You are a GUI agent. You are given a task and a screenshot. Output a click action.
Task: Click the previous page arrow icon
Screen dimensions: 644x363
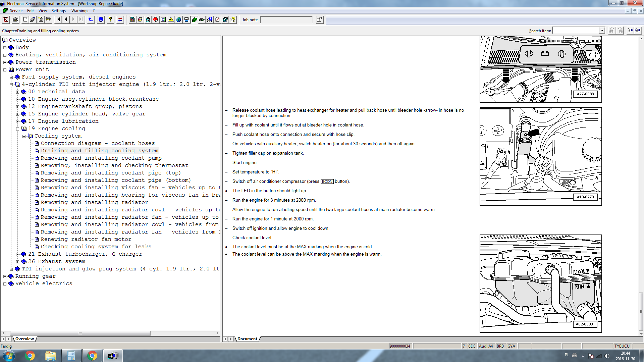[66, 19]
